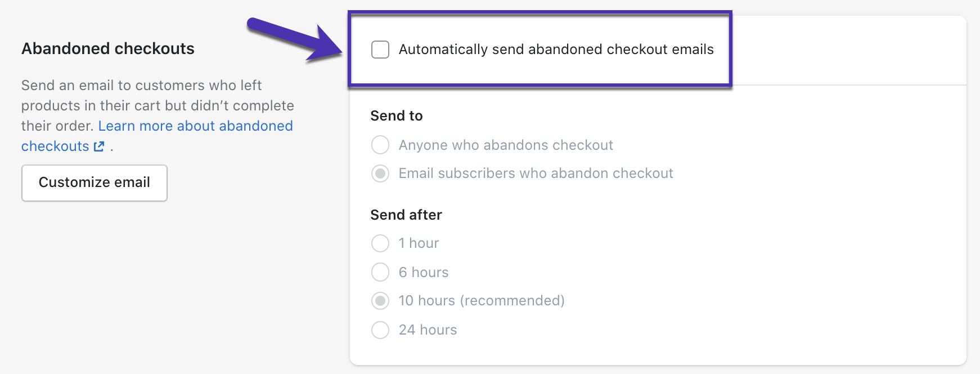Click the '6 hours' label text

424,272
